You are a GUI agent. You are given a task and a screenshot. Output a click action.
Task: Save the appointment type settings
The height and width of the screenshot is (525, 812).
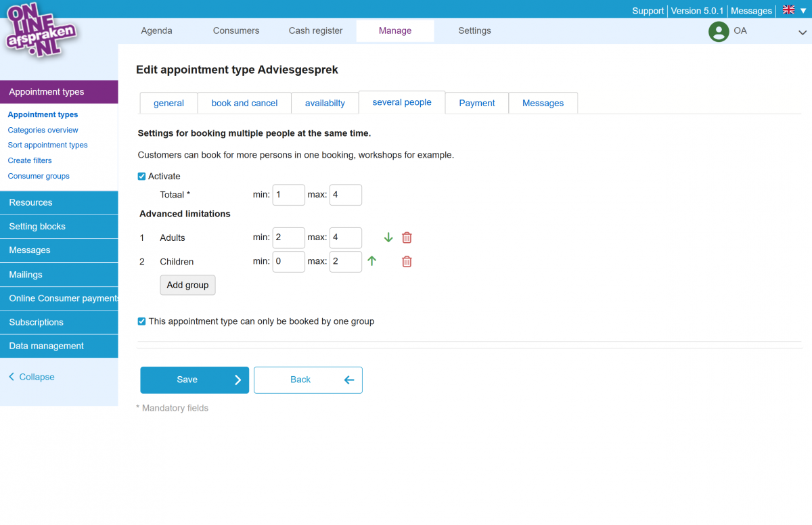[x=194, y=380]
